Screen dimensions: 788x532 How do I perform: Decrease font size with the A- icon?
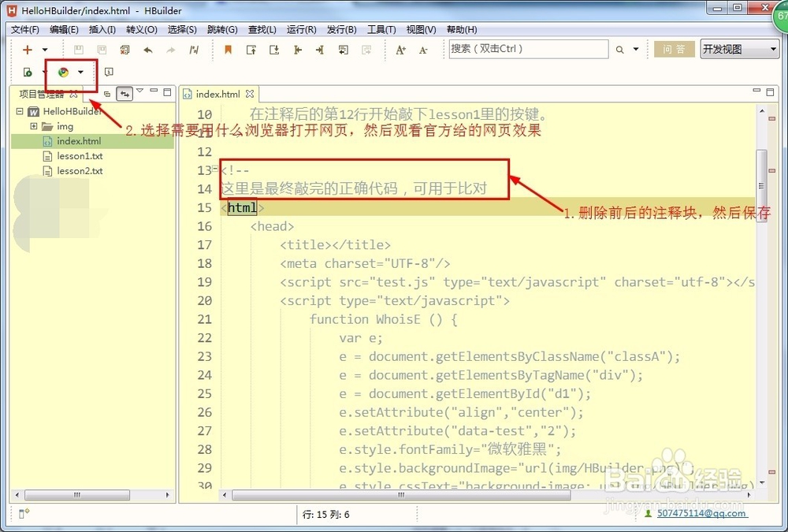[x=422, y=49]
